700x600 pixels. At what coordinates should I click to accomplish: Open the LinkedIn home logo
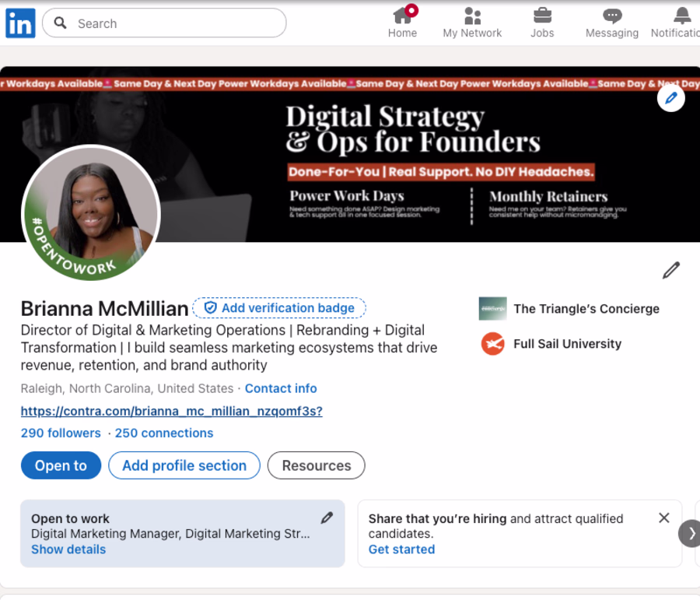(x=20, y=23)
